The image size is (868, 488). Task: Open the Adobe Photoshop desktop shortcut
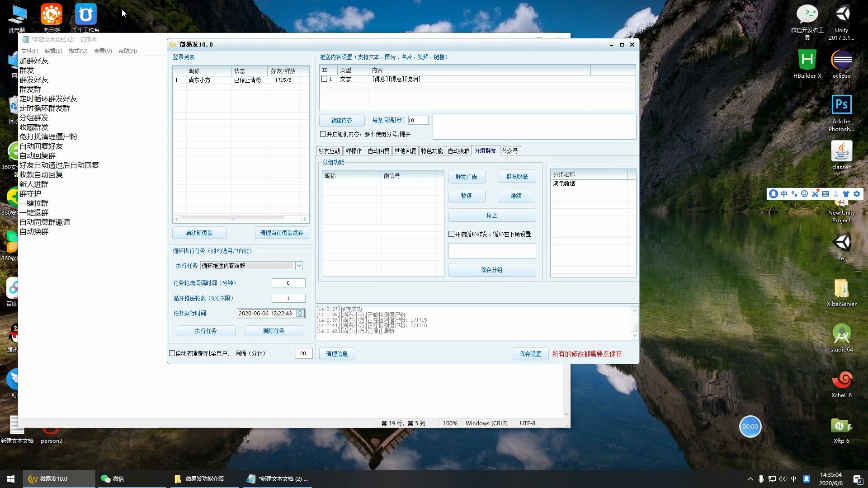841,113
